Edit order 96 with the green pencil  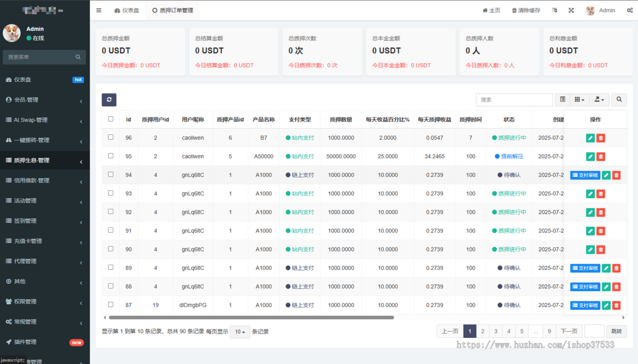[590, 138]
